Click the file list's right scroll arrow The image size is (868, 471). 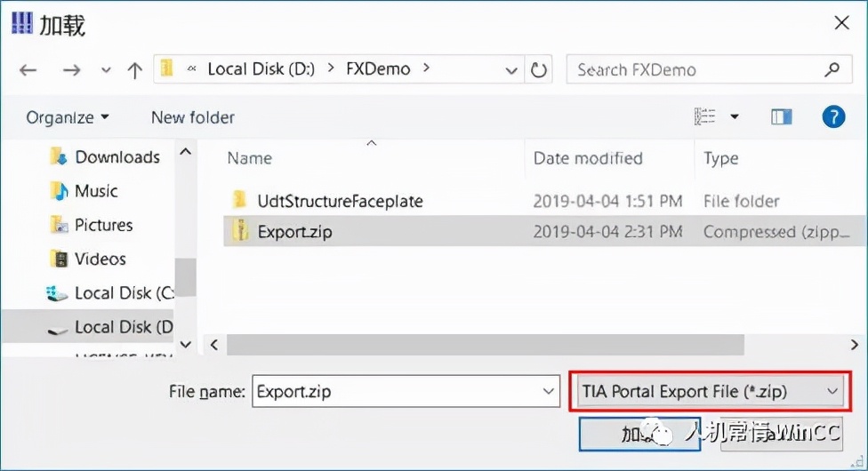coord(854,345)
